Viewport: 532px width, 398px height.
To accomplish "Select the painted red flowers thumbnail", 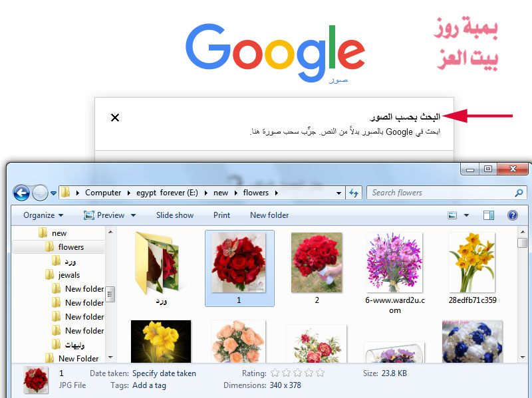I will click(317, 344).
